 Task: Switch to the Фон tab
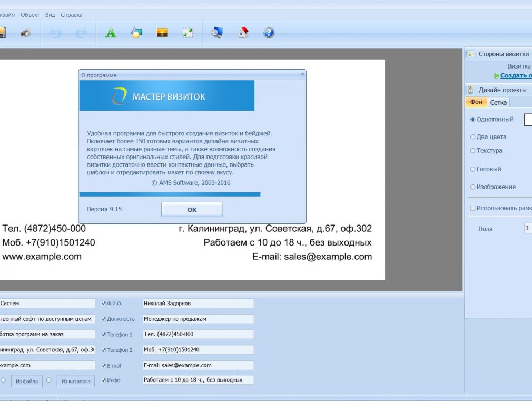476,102
